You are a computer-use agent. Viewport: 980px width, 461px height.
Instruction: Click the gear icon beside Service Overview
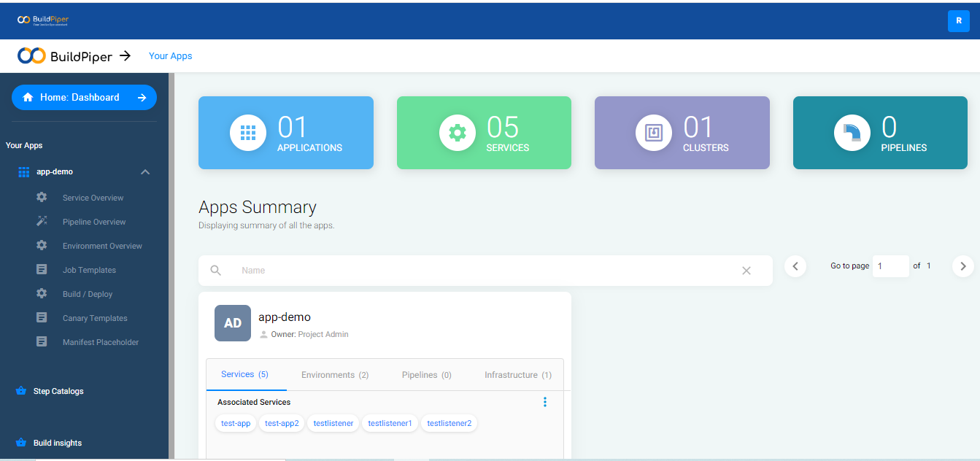pyautogui.click(x=42, y=197)
